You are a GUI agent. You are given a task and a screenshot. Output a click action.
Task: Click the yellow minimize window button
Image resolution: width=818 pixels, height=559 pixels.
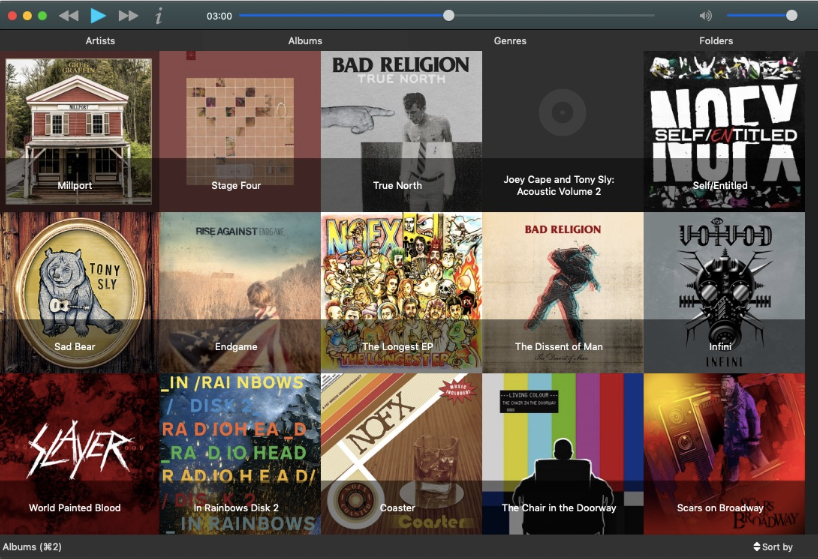(27, 16)
